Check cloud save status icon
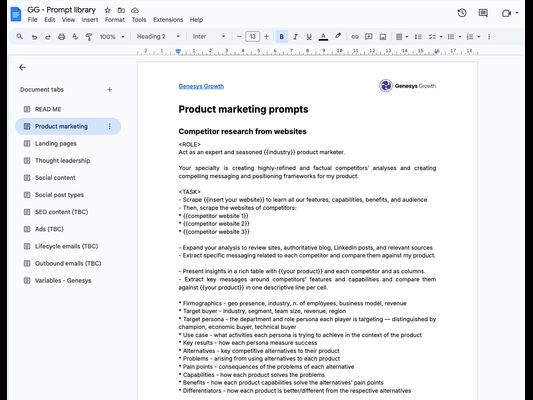Screen dimensions: 533x400 point(135,10)
